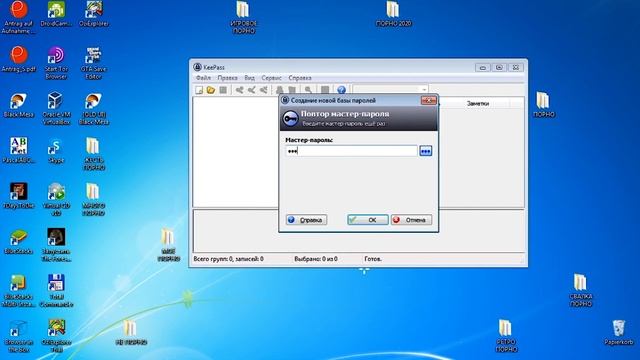Toggle the password visibility dots button
Screen dimensions: 640x360
pyautogui.click(x=426, y=151)
